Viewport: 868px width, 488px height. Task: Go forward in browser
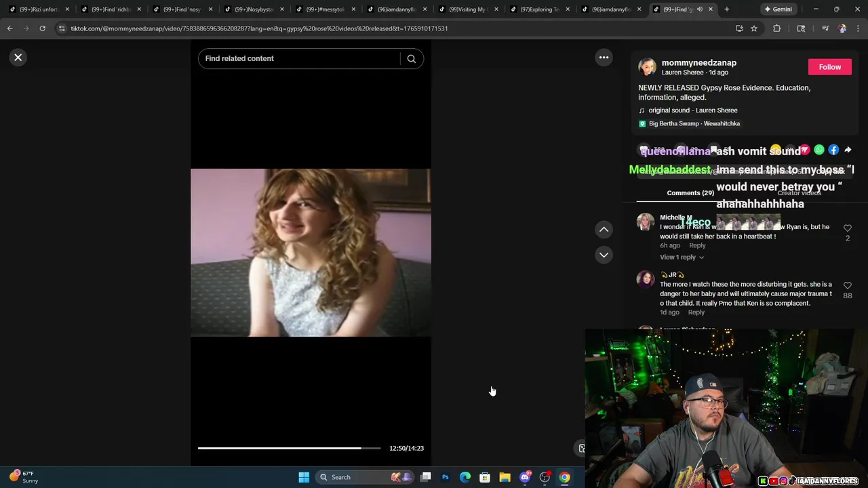coord(26,28)
